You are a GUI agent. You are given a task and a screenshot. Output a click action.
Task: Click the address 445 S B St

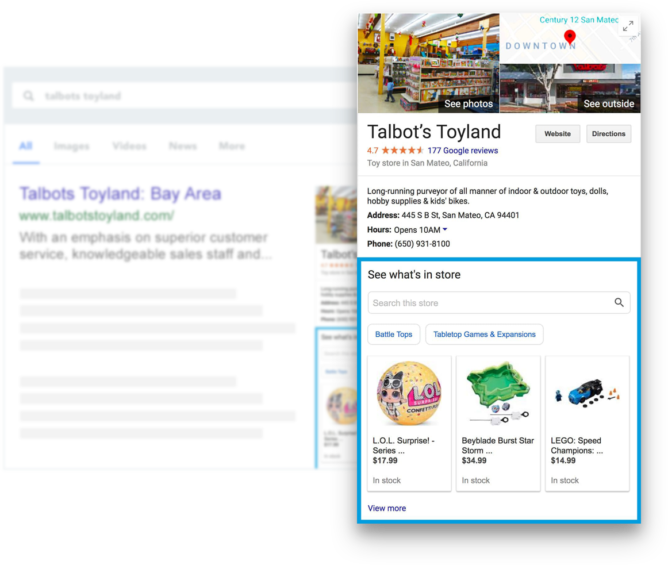[x=460, y=215]
